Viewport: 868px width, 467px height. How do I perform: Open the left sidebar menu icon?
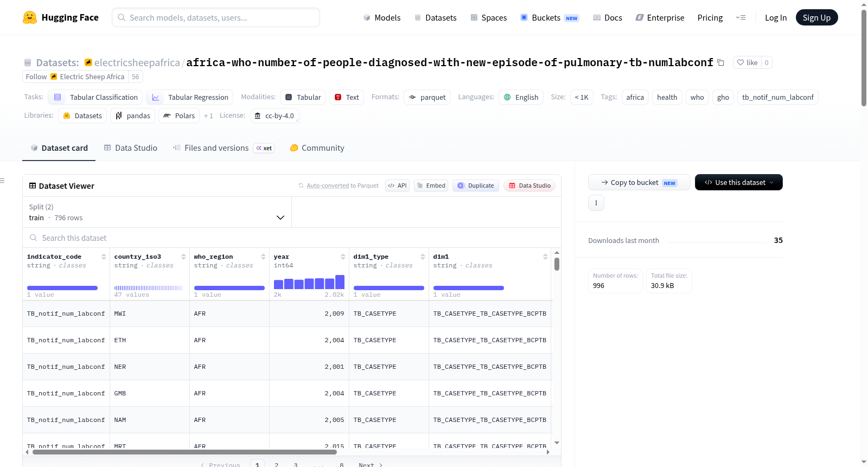pos(2,181)
